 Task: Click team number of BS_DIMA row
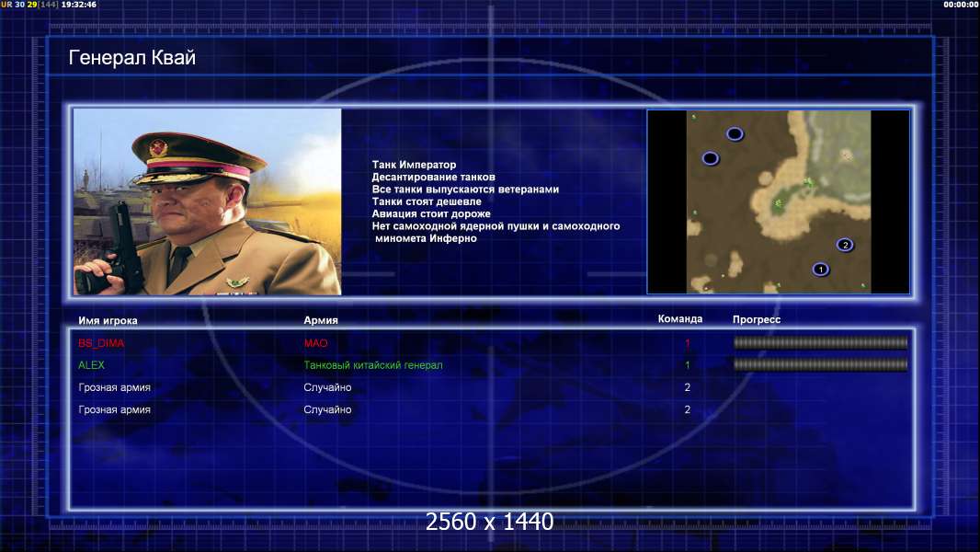687,343
